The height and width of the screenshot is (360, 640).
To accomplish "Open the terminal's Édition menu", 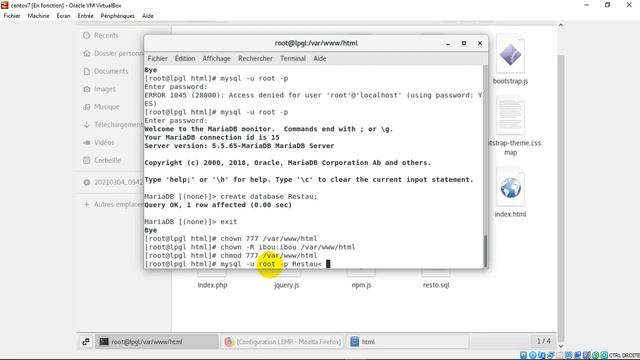I will tap(185, 59).
